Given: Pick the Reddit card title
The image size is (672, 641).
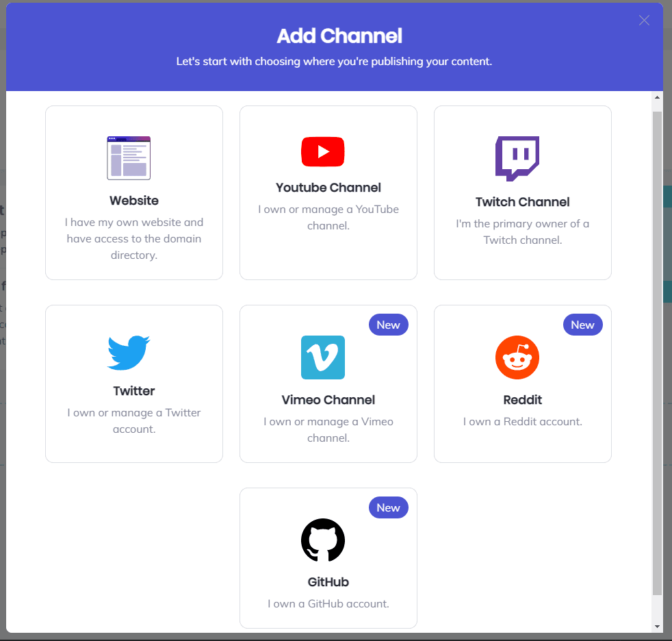Looking at the screenshot, I should pyautogui.click(x=522, y=400).
